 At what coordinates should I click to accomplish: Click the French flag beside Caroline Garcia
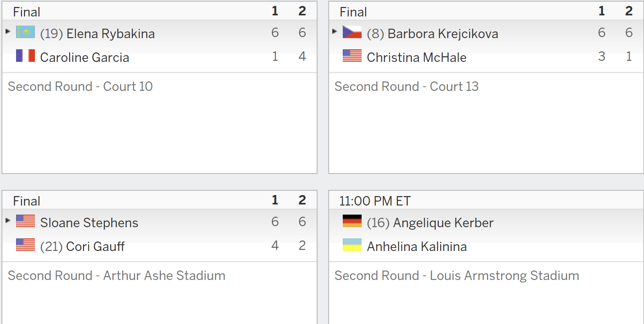coord(25,56)
